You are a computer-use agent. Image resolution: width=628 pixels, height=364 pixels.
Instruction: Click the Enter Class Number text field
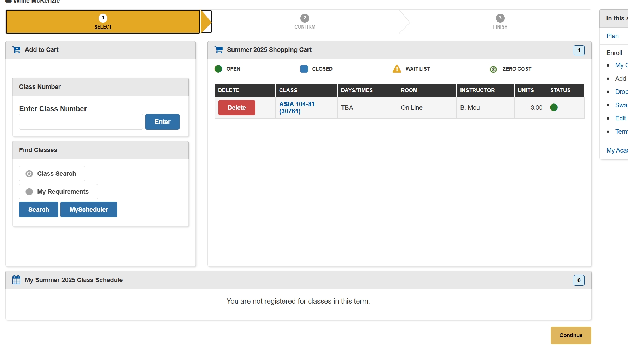pyautogui.click(x=81, y=122)
